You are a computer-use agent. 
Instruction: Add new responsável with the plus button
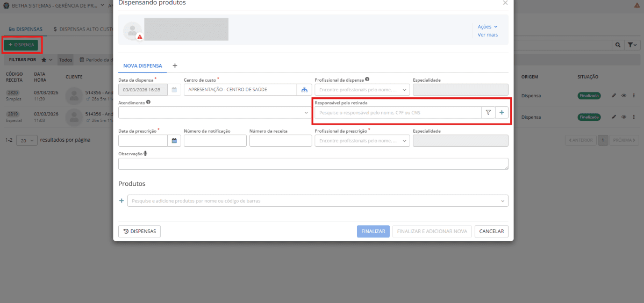coord(502,113)
